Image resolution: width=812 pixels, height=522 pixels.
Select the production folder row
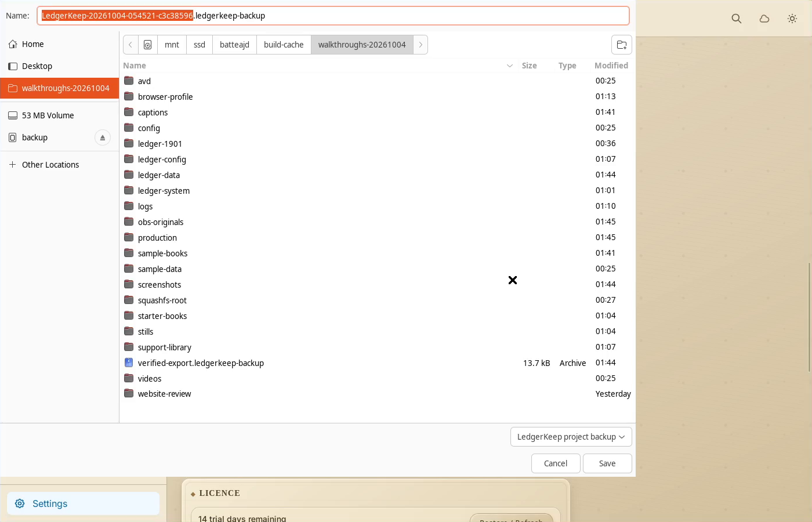pos(378,237)
